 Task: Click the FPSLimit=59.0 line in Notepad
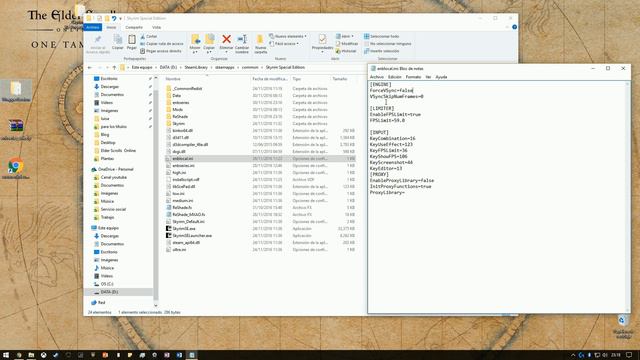[x=387, y=120]
